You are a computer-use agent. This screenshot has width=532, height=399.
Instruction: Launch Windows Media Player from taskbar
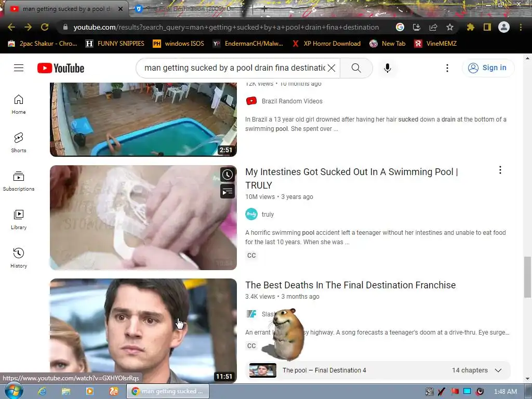point(89,391)
